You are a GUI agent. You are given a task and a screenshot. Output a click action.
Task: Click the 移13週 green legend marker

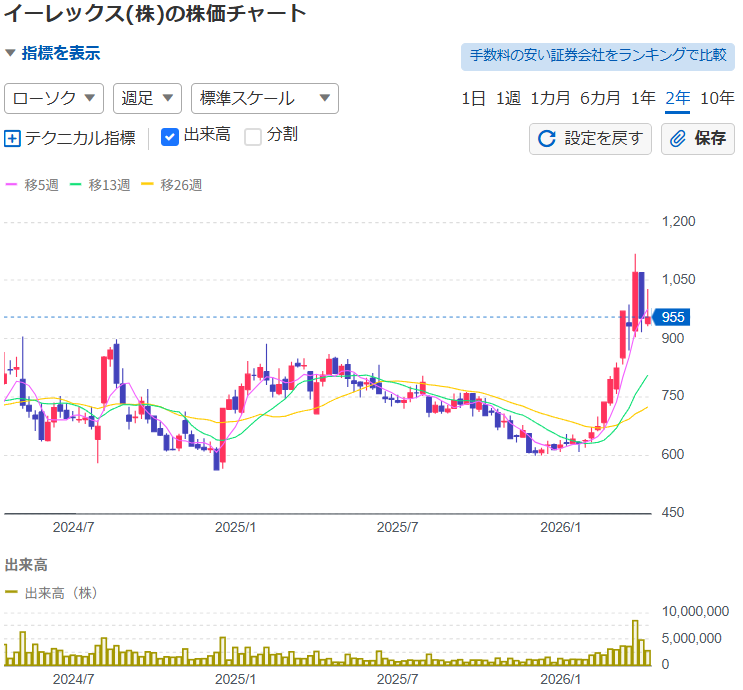click(77, 185)
